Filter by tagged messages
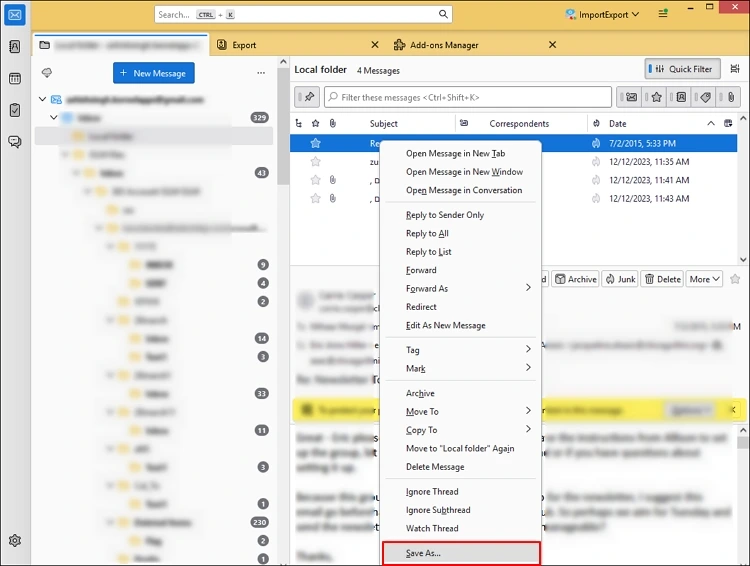Screen dimensions: 750x566 pyautogui.click(x=705, y=97)
